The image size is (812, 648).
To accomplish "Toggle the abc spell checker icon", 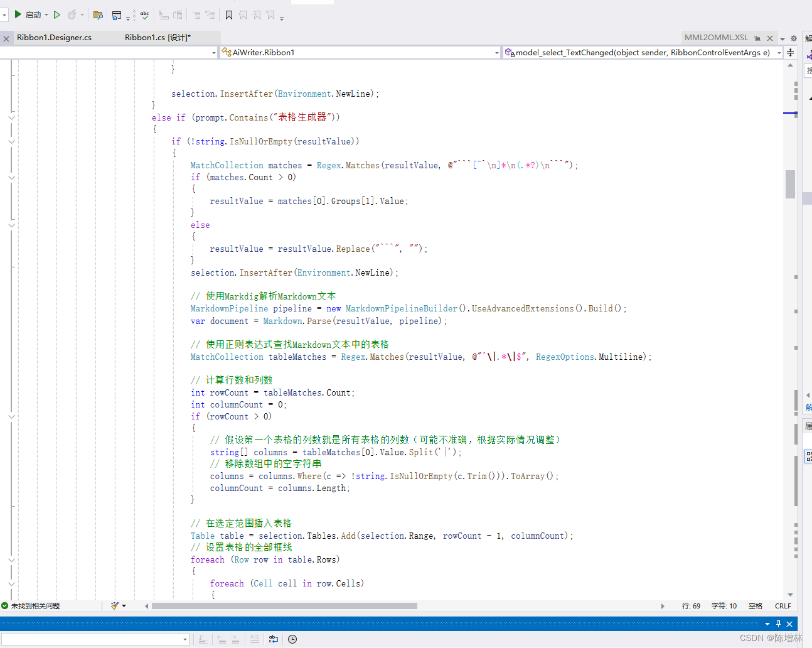I will click(x=144, y=14).
